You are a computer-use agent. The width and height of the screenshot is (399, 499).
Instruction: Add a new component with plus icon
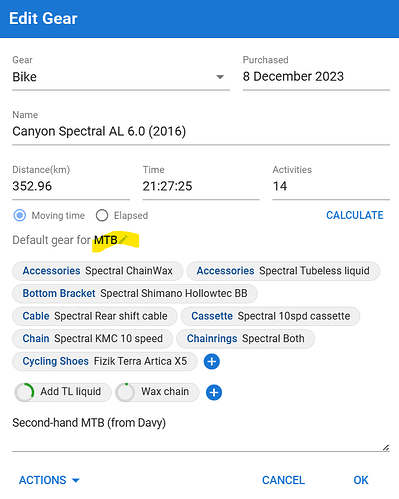click(212, 362)
